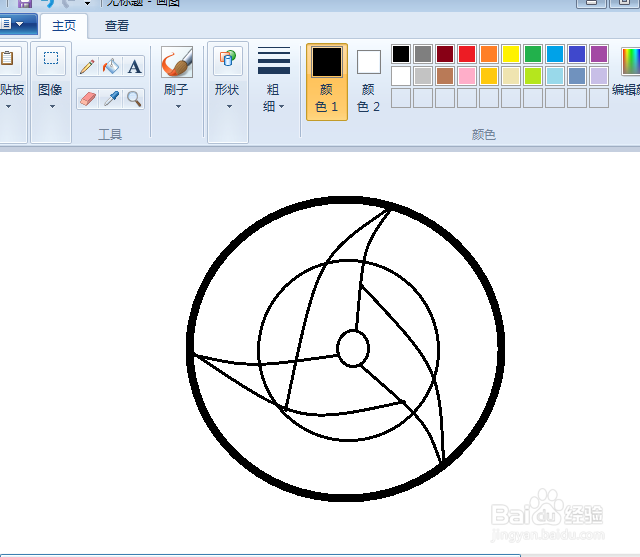Click the Paste clipboard icon
This screenshot has height=557, width=640.
click(x=7, y=60)
